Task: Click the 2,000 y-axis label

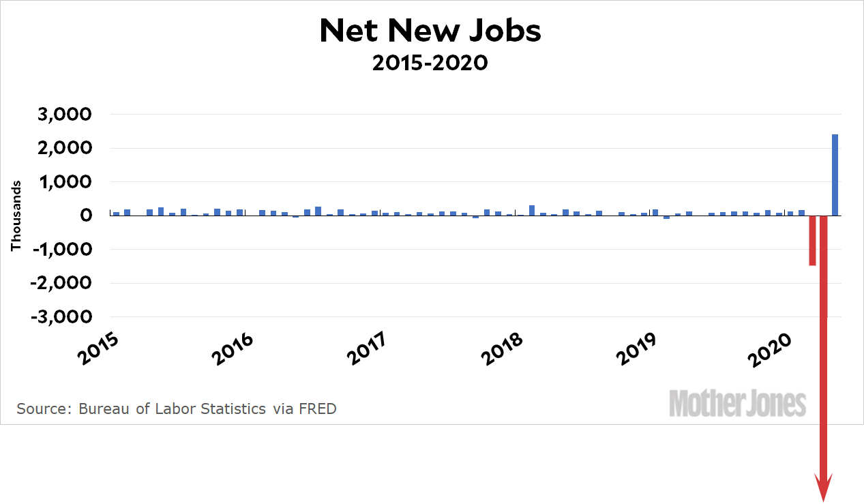Action: 62,149
